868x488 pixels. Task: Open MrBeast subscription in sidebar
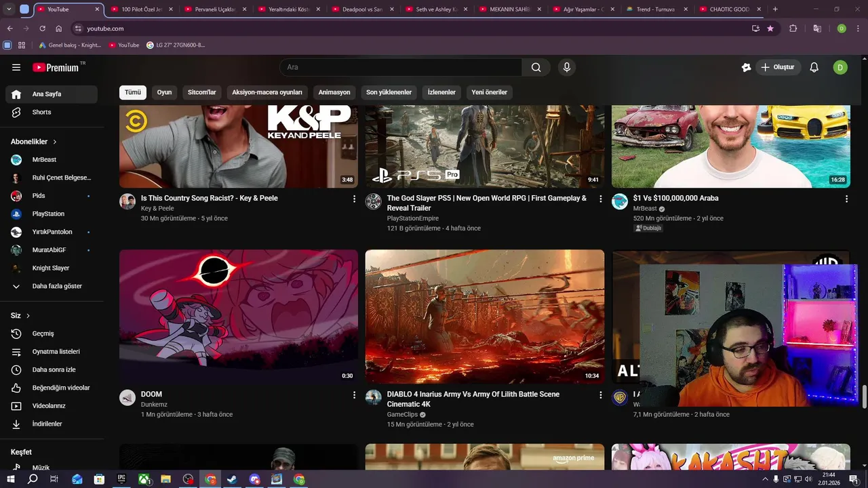52,159
